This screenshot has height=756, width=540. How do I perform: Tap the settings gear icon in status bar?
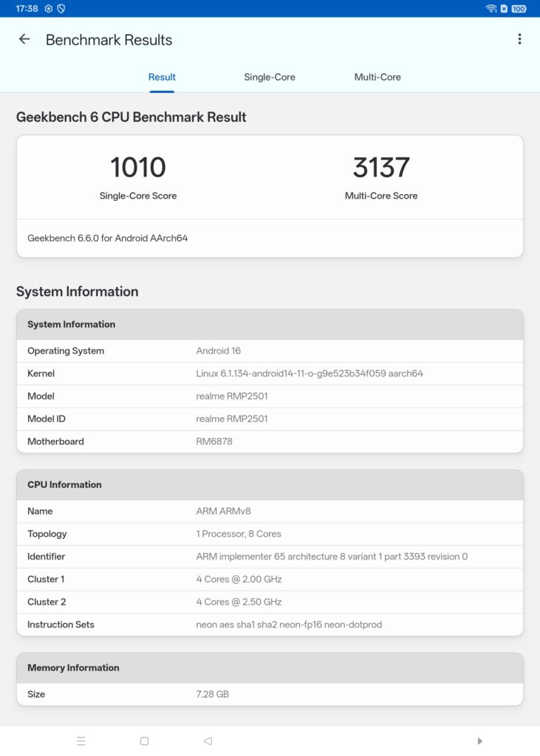[49, 8]
